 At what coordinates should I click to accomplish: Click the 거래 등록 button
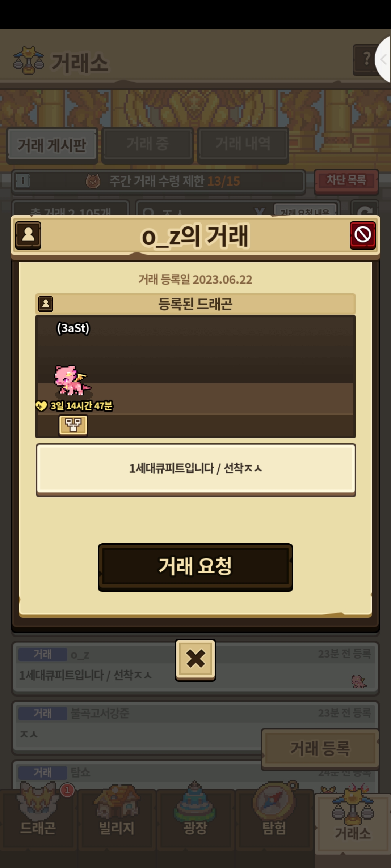coord(320,748)
